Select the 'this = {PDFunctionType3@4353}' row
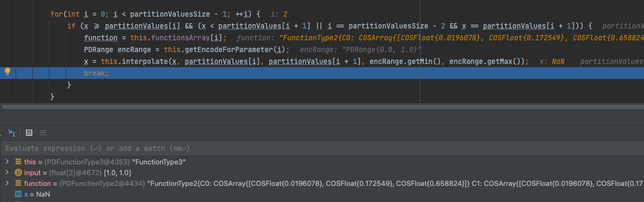Viewport: 644px width, 202px height. click(x=322, y=162)
